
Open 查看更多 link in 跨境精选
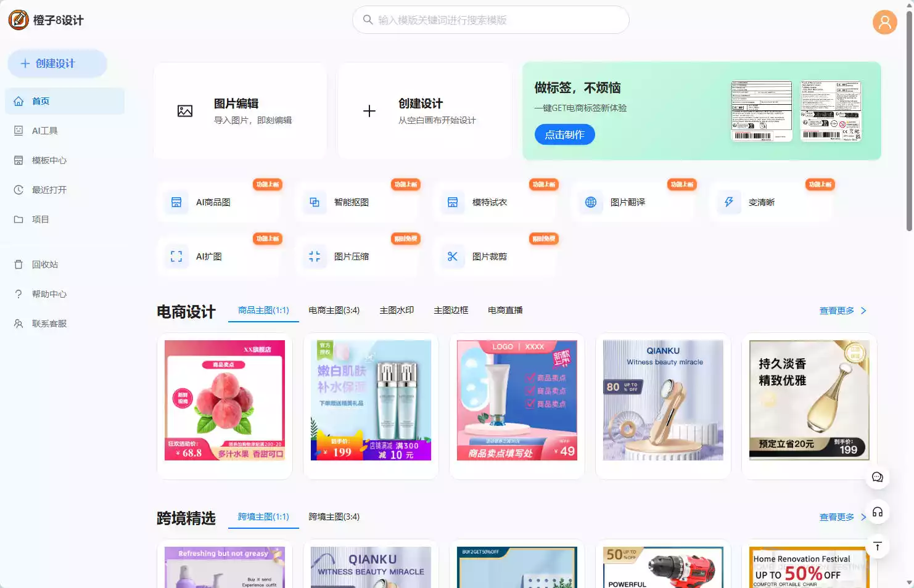click(x=836, y=517)
